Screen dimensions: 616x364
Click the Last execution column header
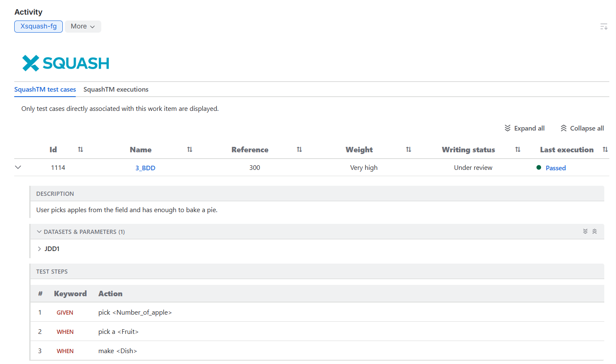pyautogui.click(x=567, y=150)
